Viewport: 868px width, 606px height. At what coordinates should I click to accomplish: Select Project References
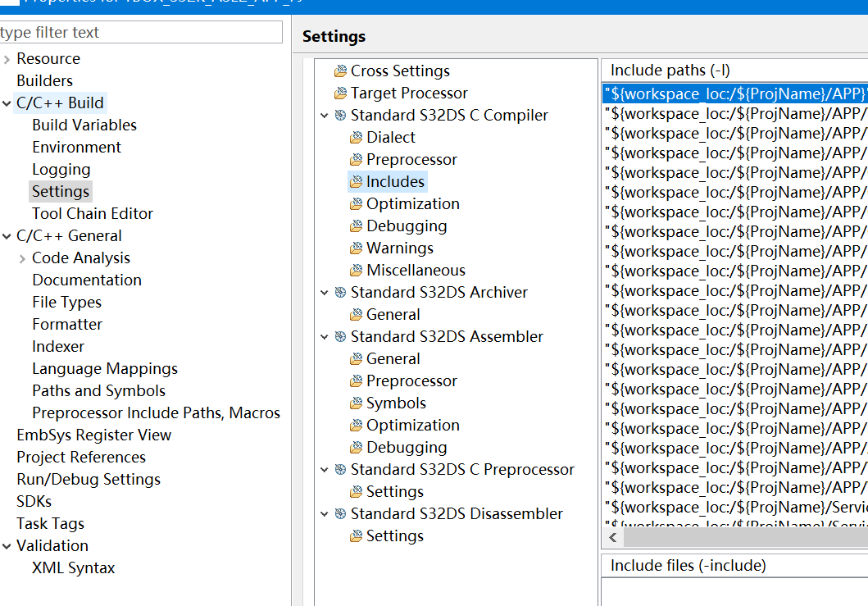[81, 458]
